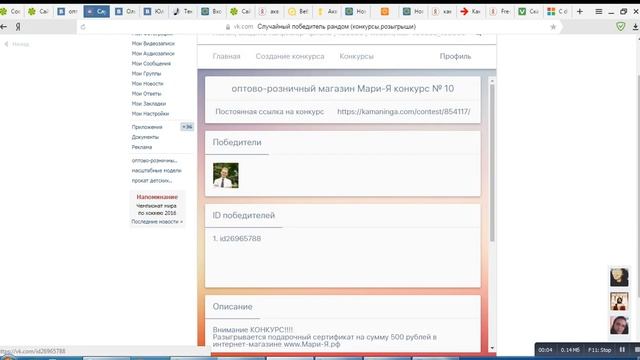Open the 'Создание конкурса' tab
Screen dimensions: 640x360
tap(290, 56)
